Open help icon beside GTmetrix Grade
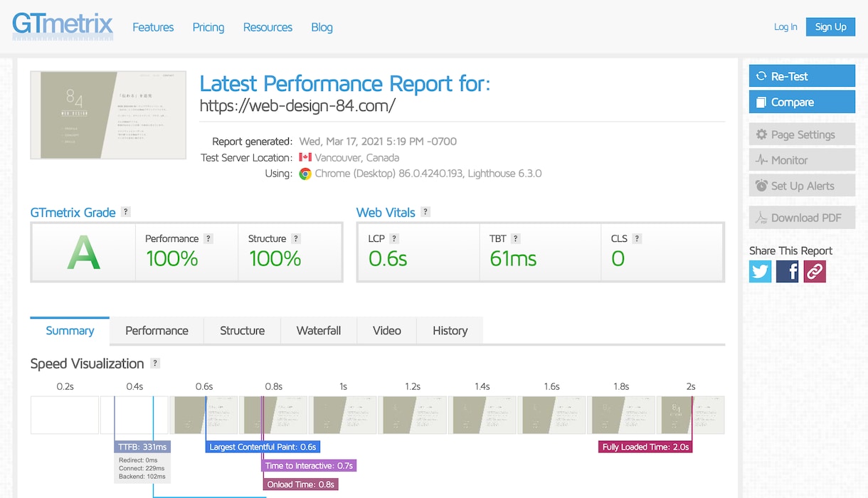The width and height of the screenshot is (868, 498). [126, 212]
